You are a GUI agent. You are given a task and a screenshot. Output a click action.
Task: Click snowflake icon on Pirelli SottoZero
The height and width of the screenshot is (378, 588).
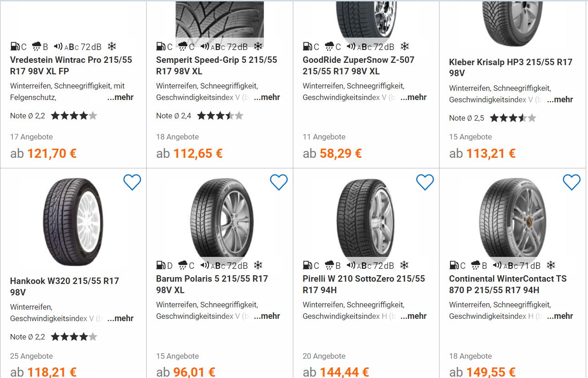pos(404,265)
